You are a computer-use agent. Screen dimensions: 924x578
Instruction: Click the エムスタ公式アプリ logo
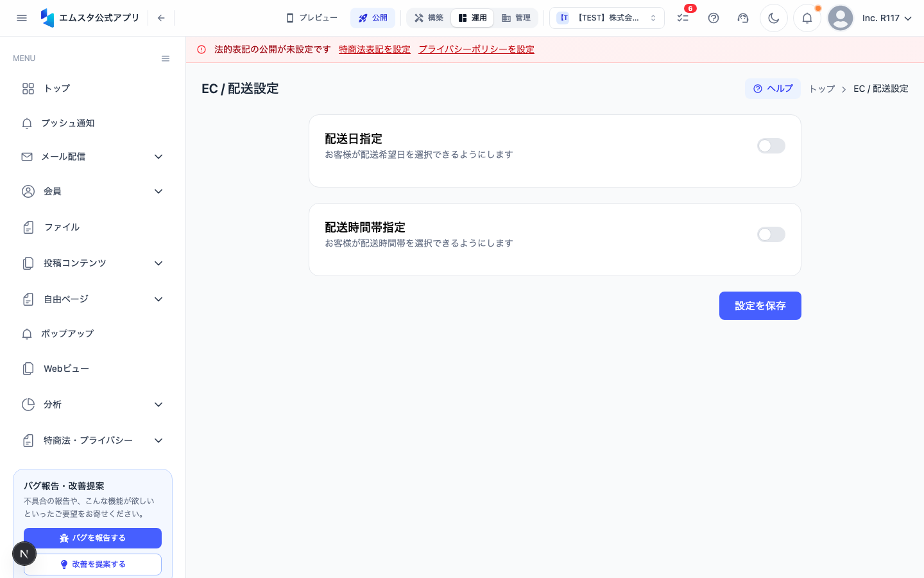(90, 18)
